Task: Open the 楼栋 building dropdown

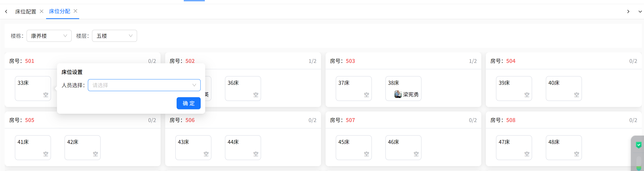Action: click(x=49, y=36)
